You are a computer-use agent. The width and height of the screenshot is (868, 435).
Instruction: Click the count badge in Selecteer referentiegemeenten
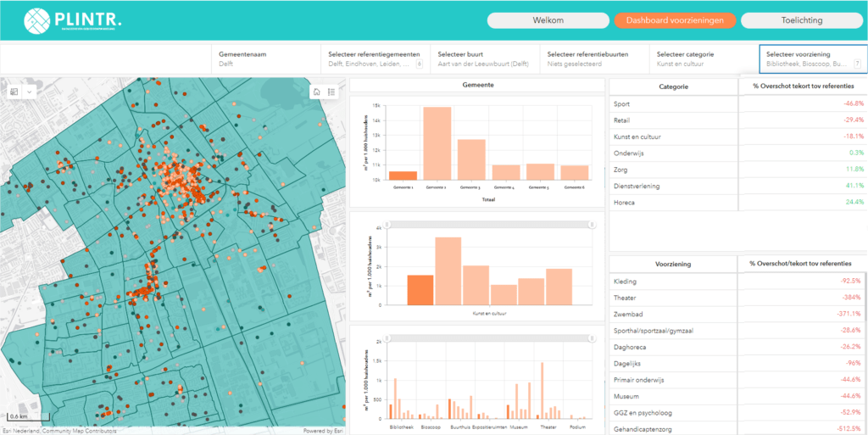pos(419,64)
